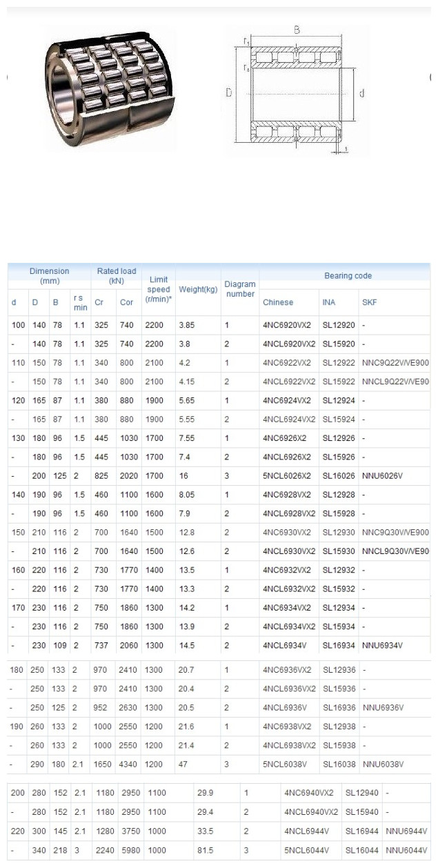Click the SKF column subheader
Screen dimensions: 438x868
369,302
